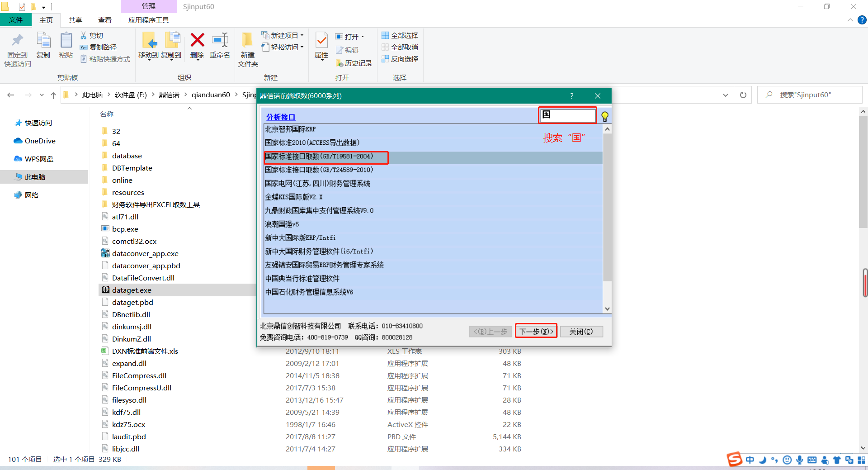
Task: Click the Rename (重命名) icon
Action: click(220, 40)
